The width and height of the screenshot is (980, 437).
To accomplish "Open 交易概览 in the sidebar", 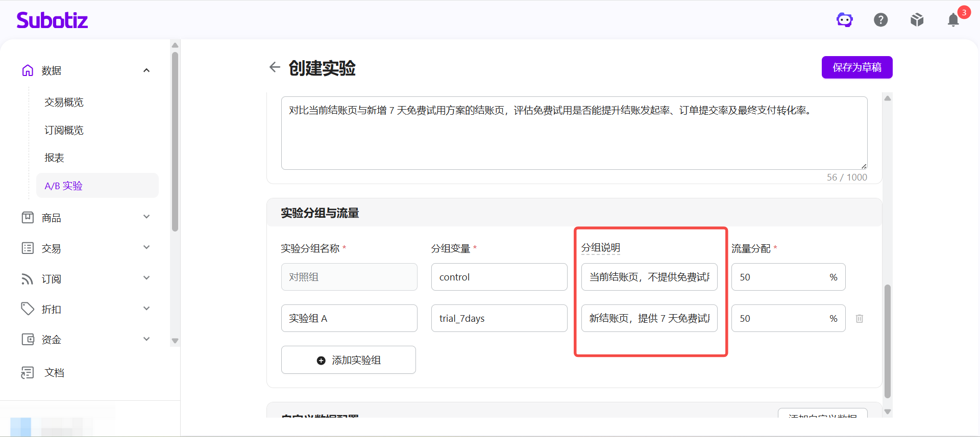I will tap(64, 102).
